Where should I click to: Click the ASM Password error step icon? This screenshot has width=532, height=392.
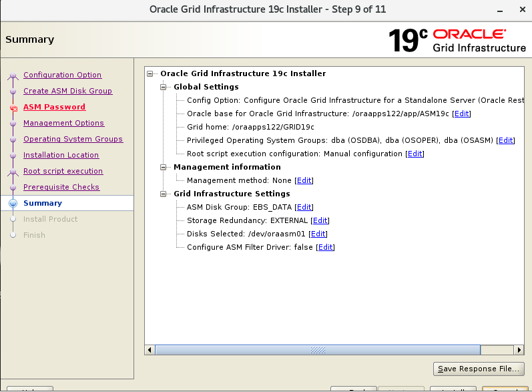pyautogui.click(x=13, y=108)
